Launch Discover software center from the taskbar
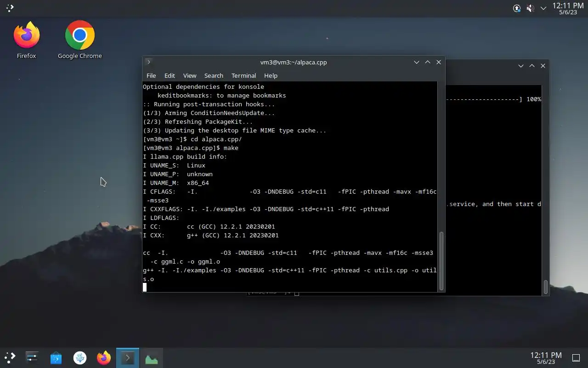Image resolution: width=588 pixels, height=368 pixels. (56, 357)
